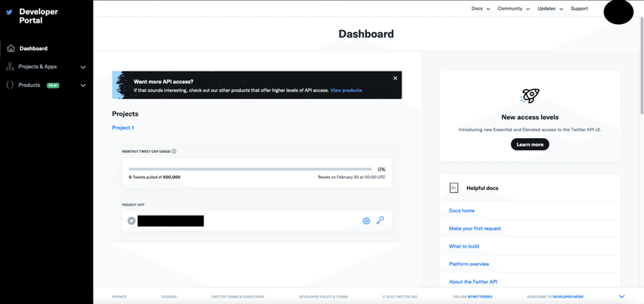Click the green NEW badge
Image resolution: width=644 pixels, height=304 pixels.
tap(53, 85)
